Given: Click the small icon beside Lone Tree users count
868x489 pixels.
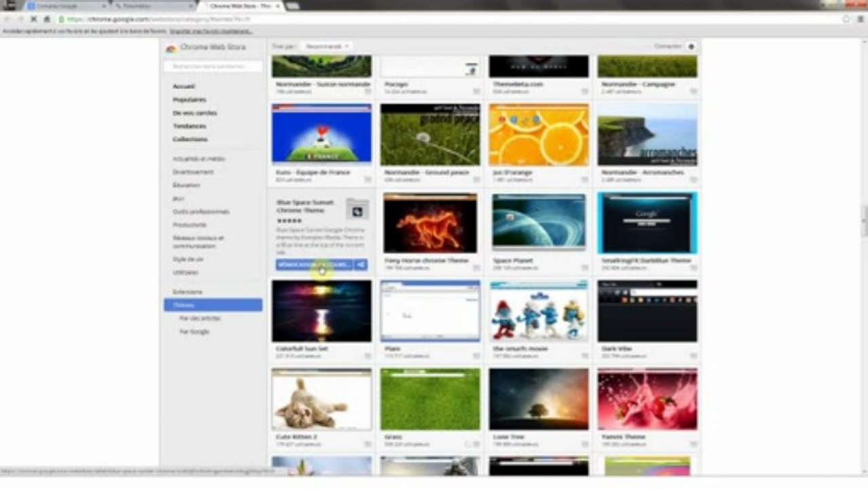Looking at the screenshot, I should click(x=584, y=444).
